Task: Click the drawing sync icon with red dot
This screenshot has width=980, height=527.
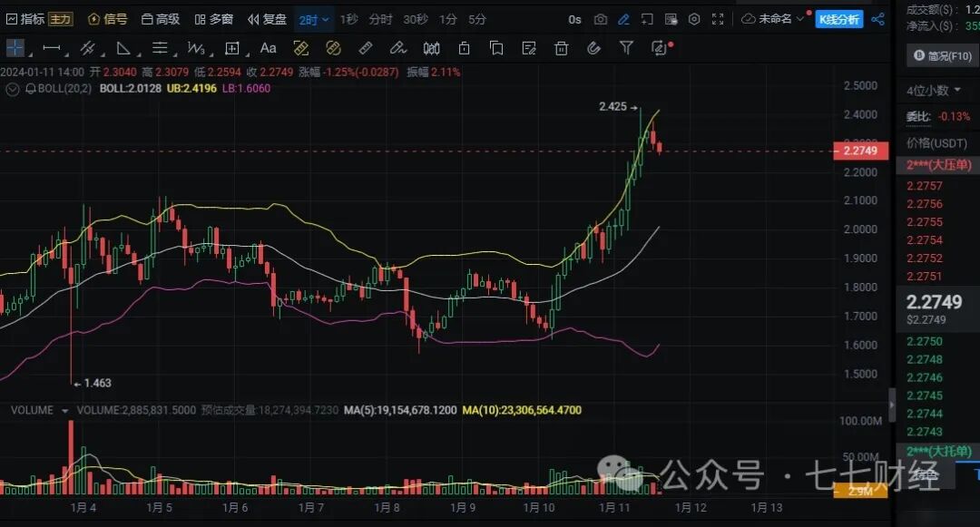Action: 660,48
